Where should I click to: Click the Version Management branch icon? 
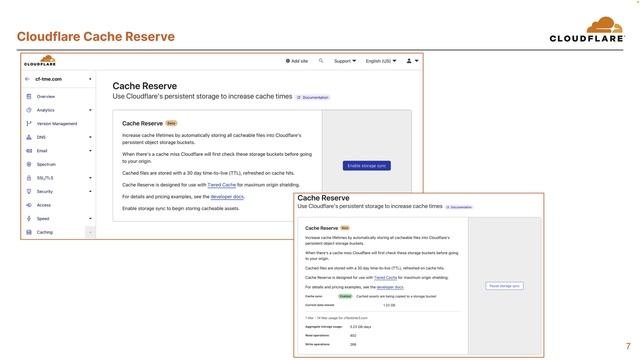click(x=29, y=124)
